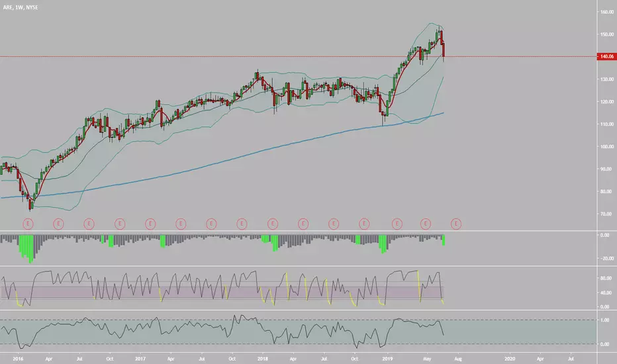Screen dimensions: 617x364
Task: Click the 2018 label on the time axis
Action: [x=262, y=359]
